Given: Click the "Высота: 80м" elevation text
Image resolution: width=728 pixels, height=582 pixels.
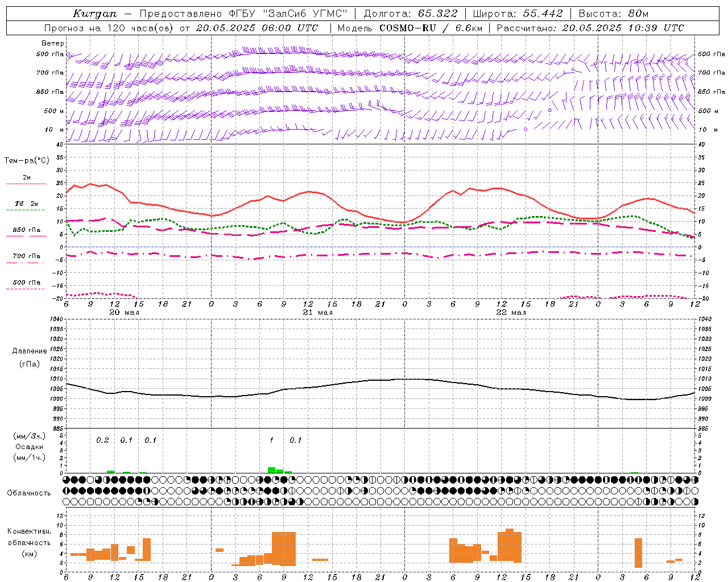Looking at the screenshot, I should (613, 14).
